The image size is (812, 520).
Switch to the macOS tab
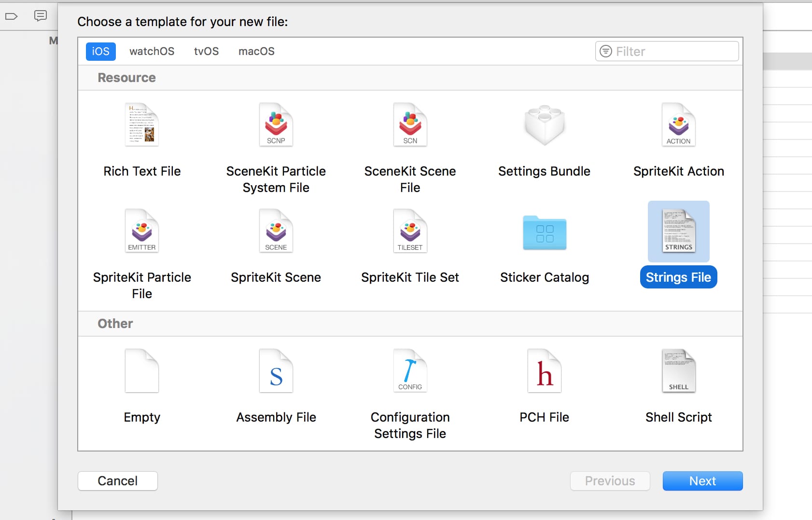(x=256, y=51)
